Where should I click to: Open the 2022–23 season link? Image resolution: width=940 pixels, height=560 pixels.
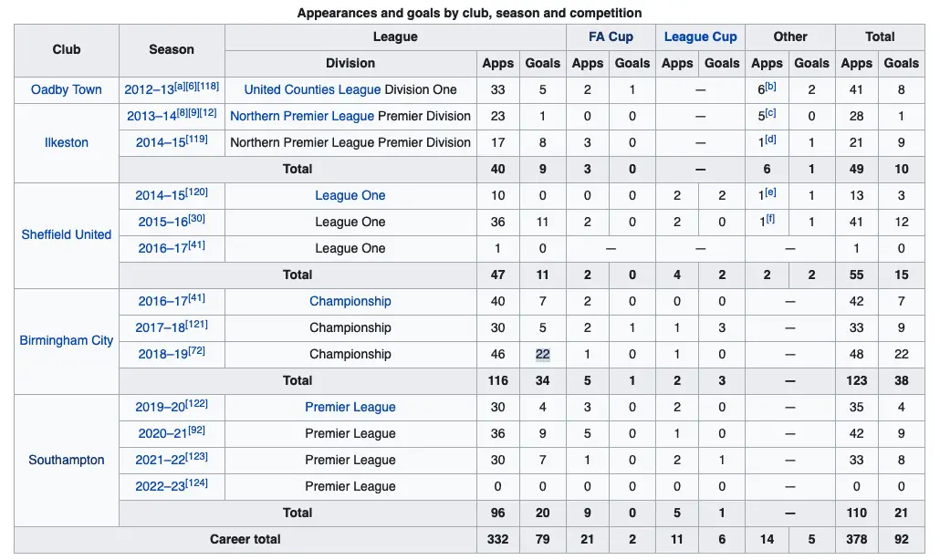(x=162, y=487)
